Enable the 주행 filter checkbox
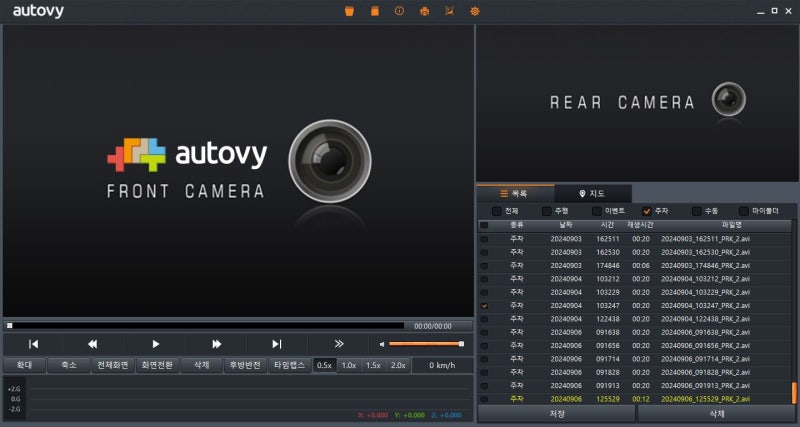This screenshot has height=427, width=800. pos(546,211)
